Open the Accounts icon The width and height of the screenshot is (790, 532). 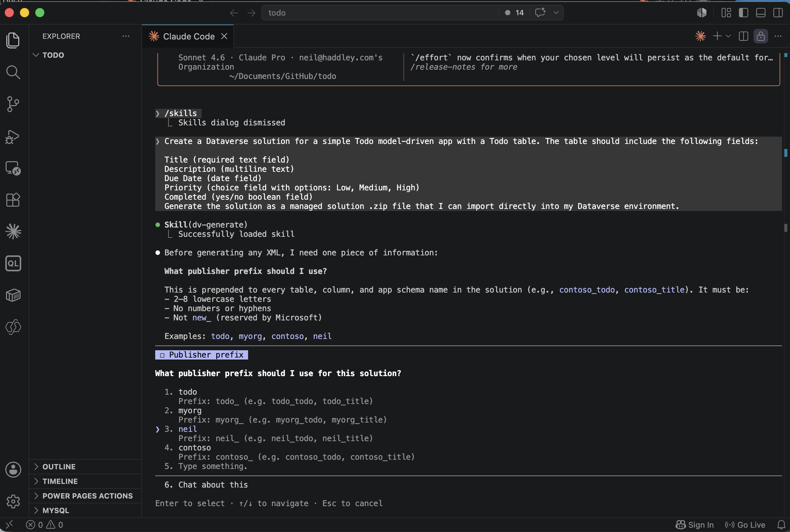pos(13,470)
